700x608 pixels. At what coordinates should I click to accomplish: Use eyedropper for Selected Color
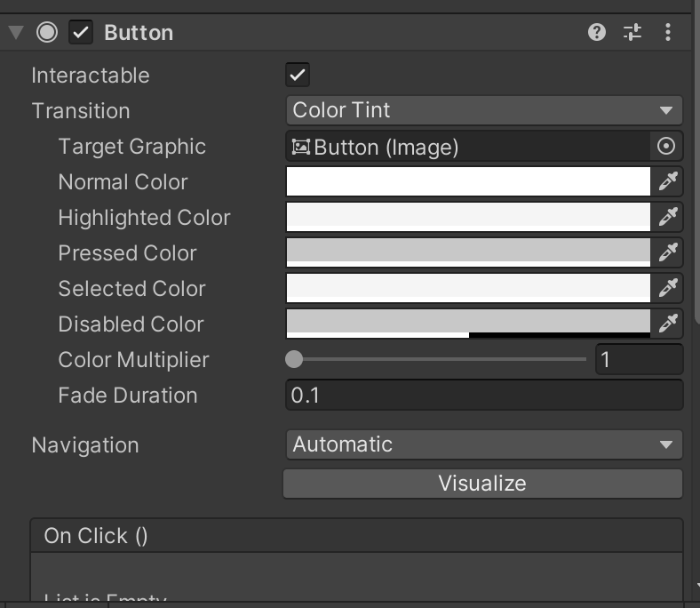tap(668, 289)
